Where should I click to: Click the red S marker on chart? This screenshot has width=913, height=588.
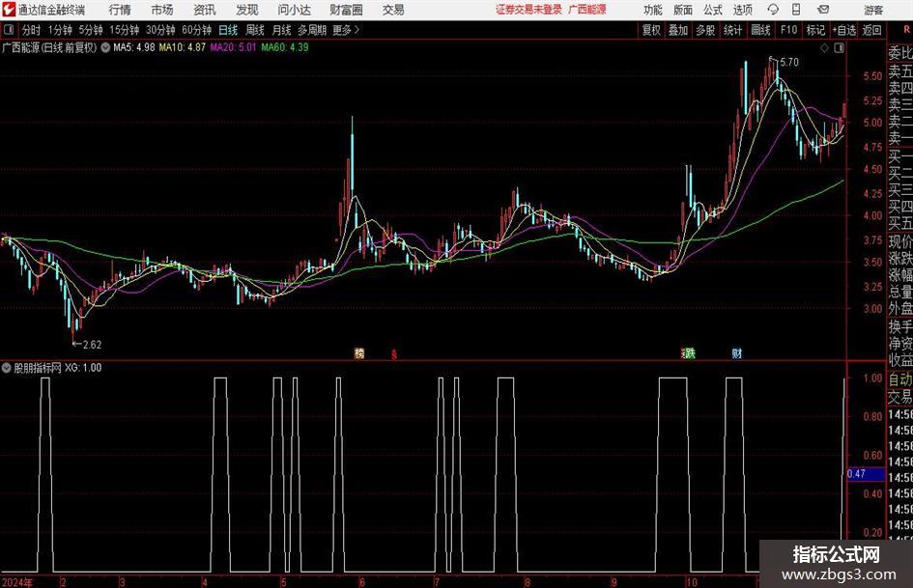(x=394, y=354)
